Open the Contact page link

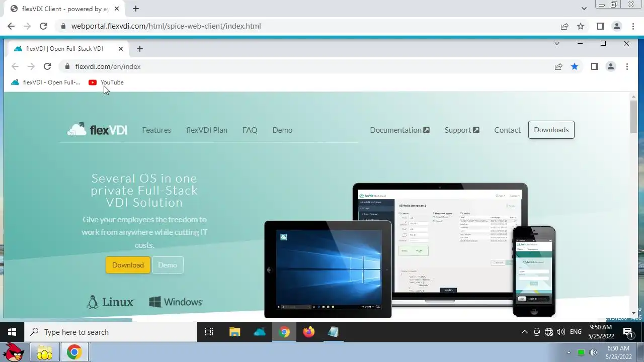click(507, 130)
